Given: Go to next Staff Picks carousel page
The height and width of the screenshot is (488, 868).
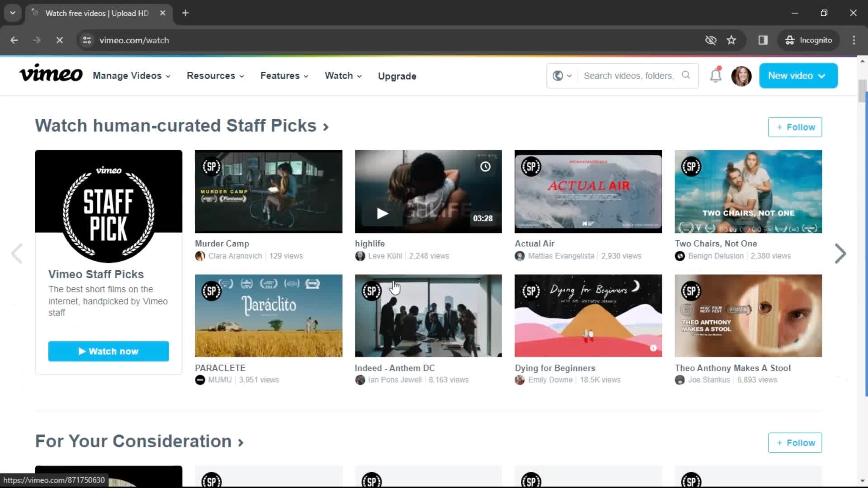Looking at the screenshot, I should [x=840, y=253].
